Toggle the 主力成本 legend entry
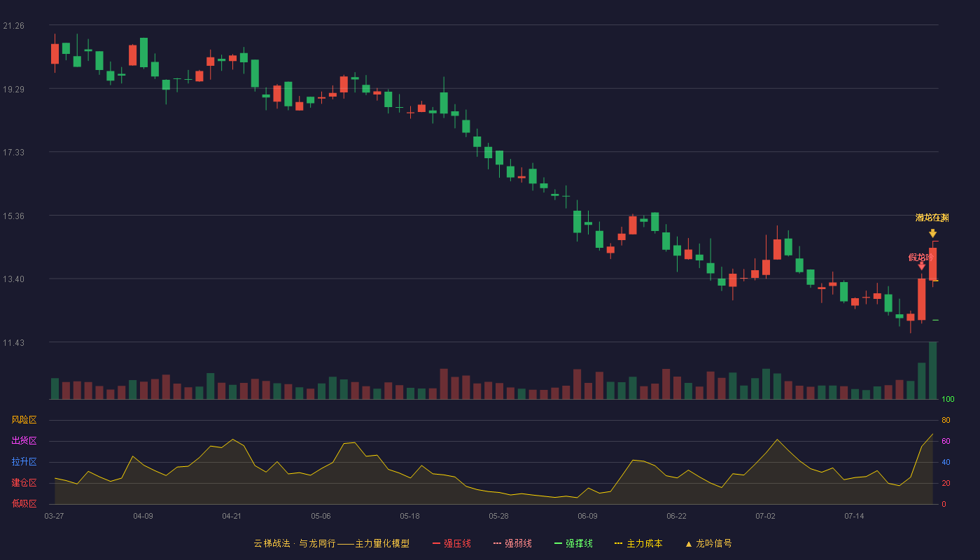The height and width of the screenshot is (560, 980). click(x=638, y=543)
